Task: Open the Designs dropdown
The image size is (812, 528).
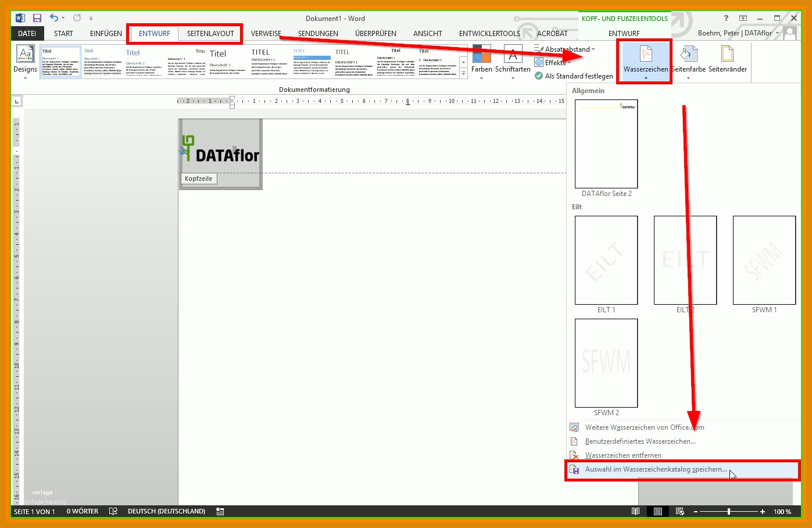Action: (25, 61)
